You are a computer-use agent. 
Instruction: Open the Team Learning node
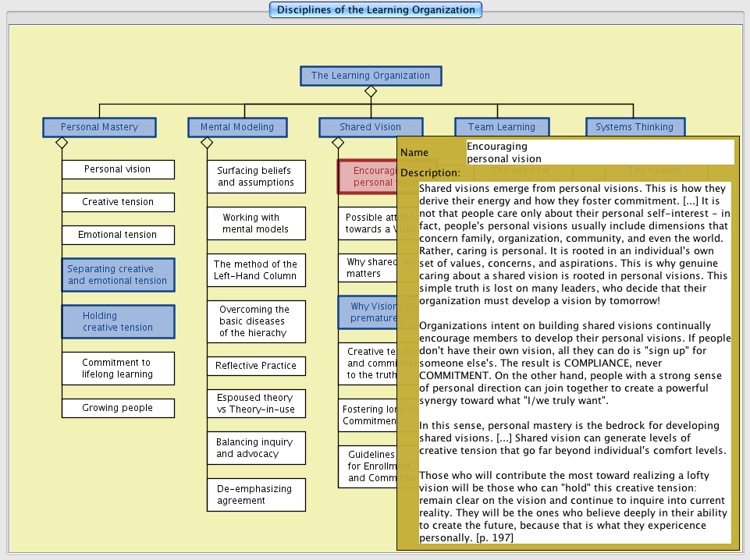pos(501,127)
